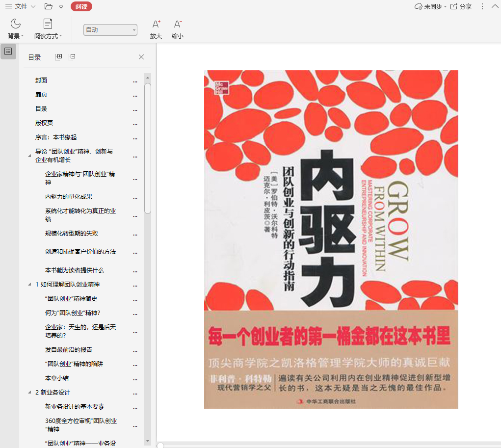Click ellipsis beside 序言：本书缘起
The width and height of the screenshot is (501, 448).
click(x=135, y=138)
